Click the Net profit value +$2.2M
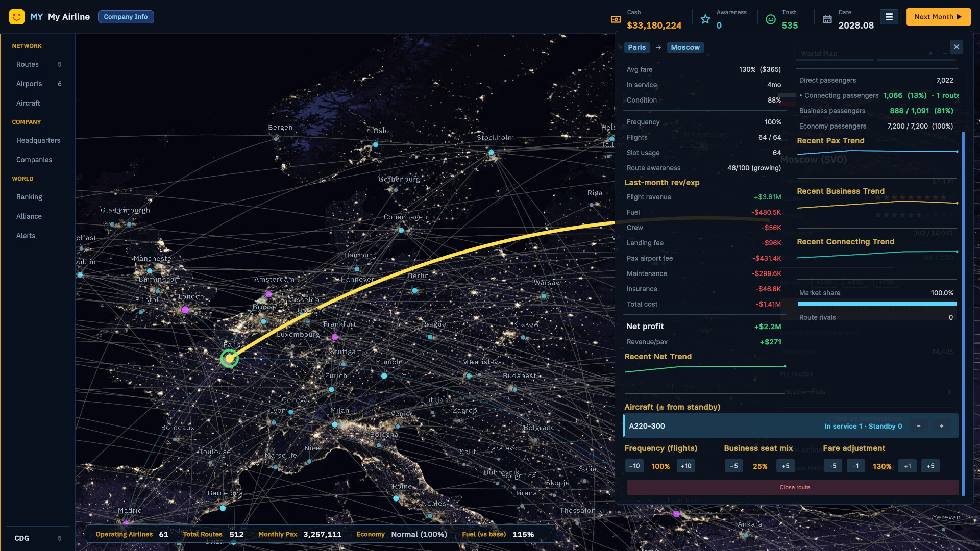 coord(768,327)
